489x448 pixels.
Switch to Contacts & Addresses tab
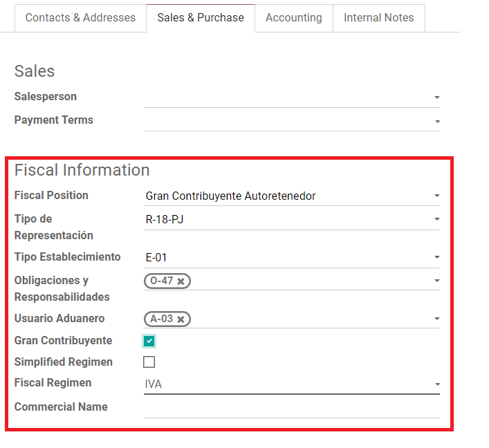(x=80, y=18)
